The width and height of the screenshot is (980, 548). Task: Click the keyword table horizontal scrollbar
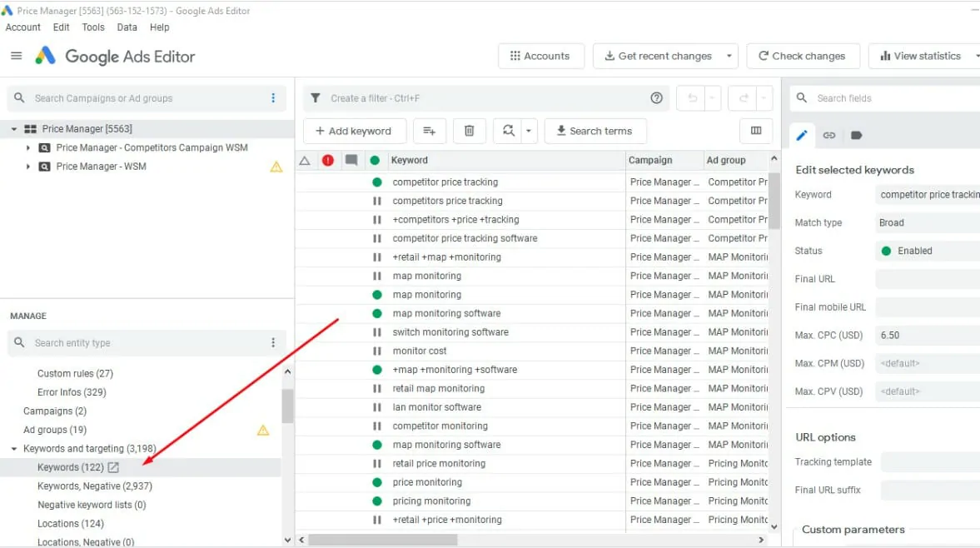pos(383,539)
